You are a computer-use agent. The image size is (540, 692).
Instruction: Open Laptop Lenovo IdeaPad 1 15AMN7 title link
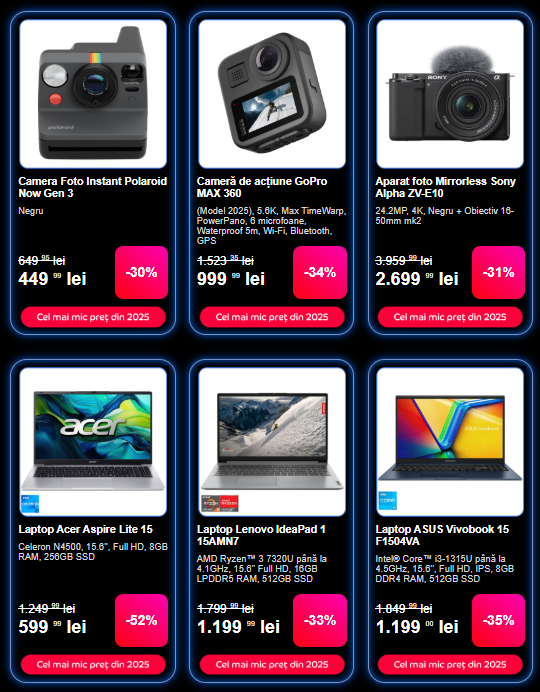click(261, 535)
